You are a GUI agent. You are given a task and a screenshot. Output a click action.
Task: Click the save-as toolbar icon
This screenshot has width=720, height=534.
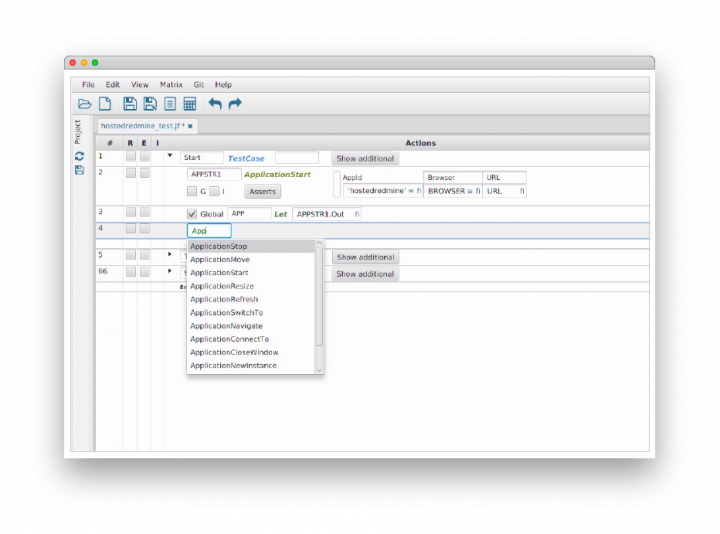pos(150,104)
